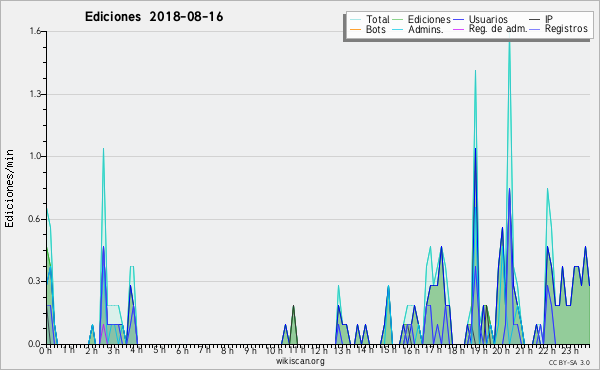This screenshot has width=600, height=370.
Task: Click the Ediciones legend entry
Action: [x=422, y=19]
